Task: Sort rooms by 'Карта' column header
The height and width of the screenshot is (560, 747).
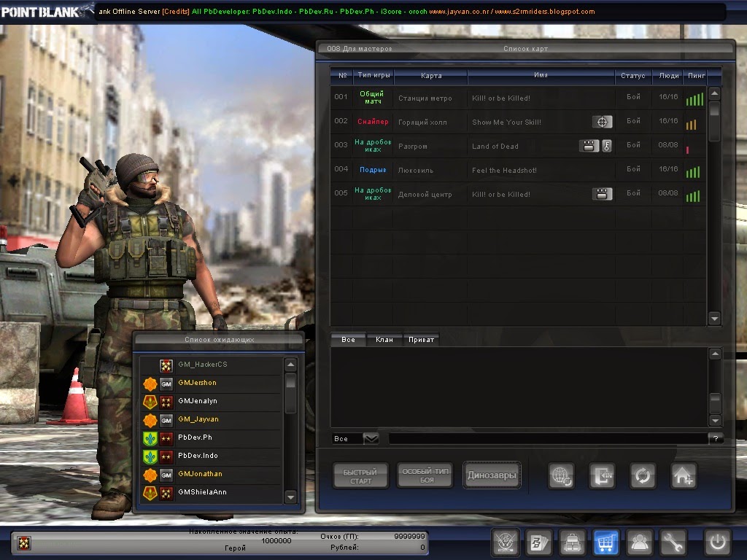Action: [431, 75]
